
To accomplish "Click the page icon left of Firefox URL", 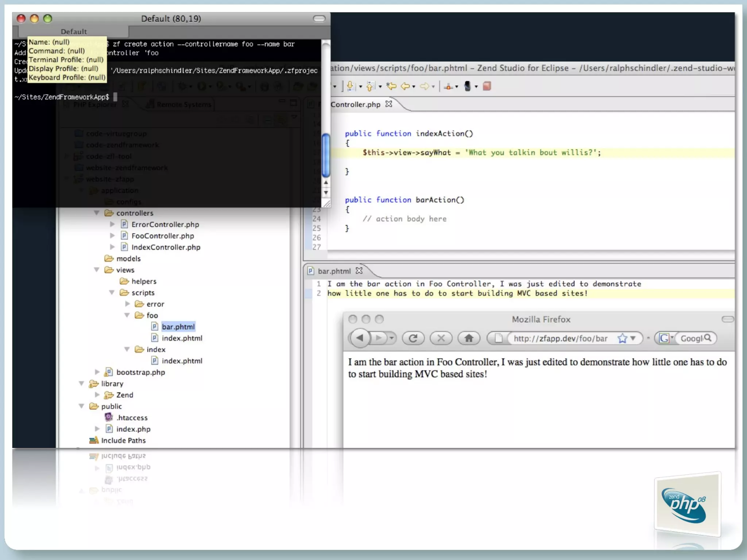I will (498, 338).
